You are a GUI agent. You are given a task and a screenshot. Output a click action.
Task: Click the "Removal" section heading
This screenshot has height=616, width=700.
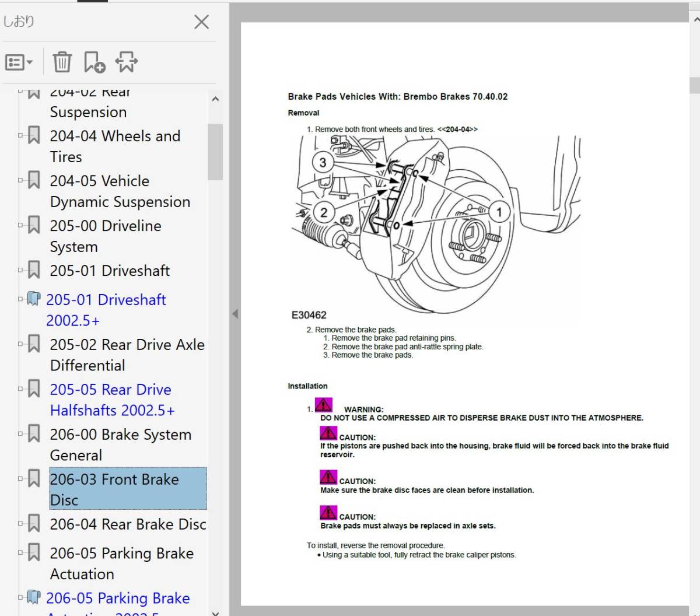(303, 113)
